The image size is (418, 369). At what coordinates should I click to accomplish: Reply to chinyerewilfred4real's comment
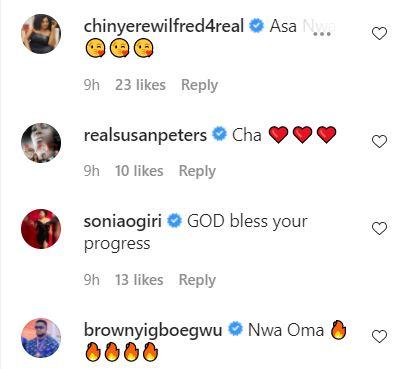(199, 85)
